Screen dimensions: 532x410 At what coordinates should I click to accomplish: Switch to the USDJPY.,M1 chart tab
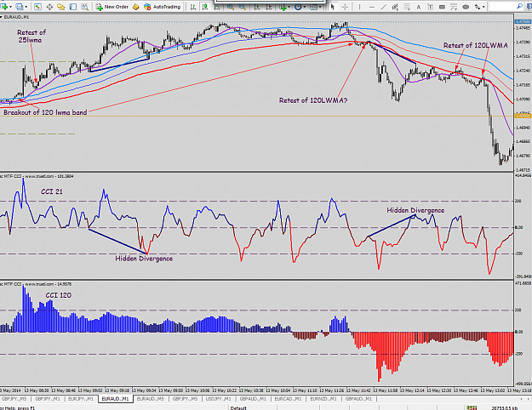pos(218,399)
